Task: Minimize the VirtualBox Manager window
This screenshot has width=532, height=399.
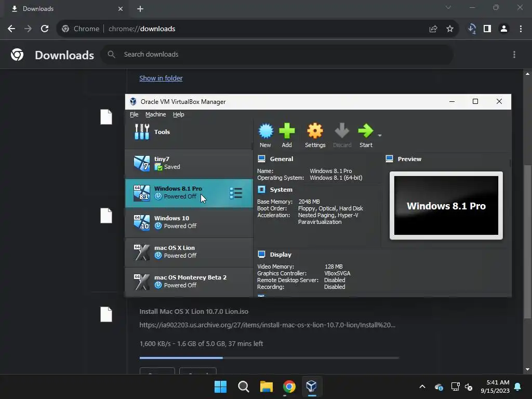Action: [x=452, y=101]
